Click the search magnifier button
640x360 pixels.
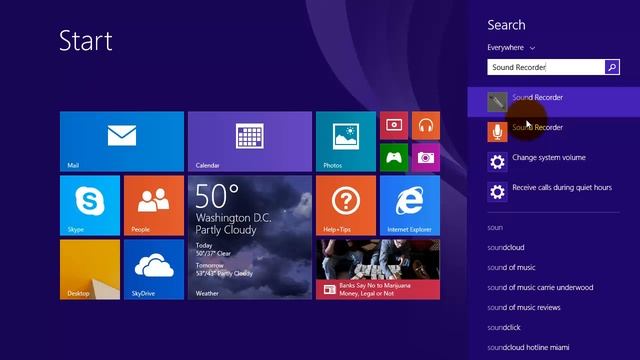point(612,67)
